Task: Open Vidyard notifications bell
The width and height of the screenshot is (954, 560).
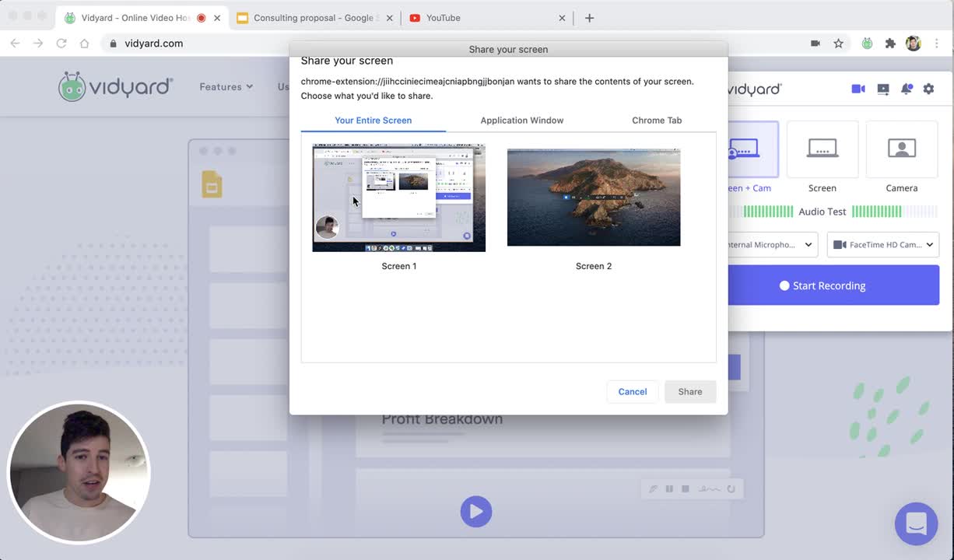Action: coord(907,89)
